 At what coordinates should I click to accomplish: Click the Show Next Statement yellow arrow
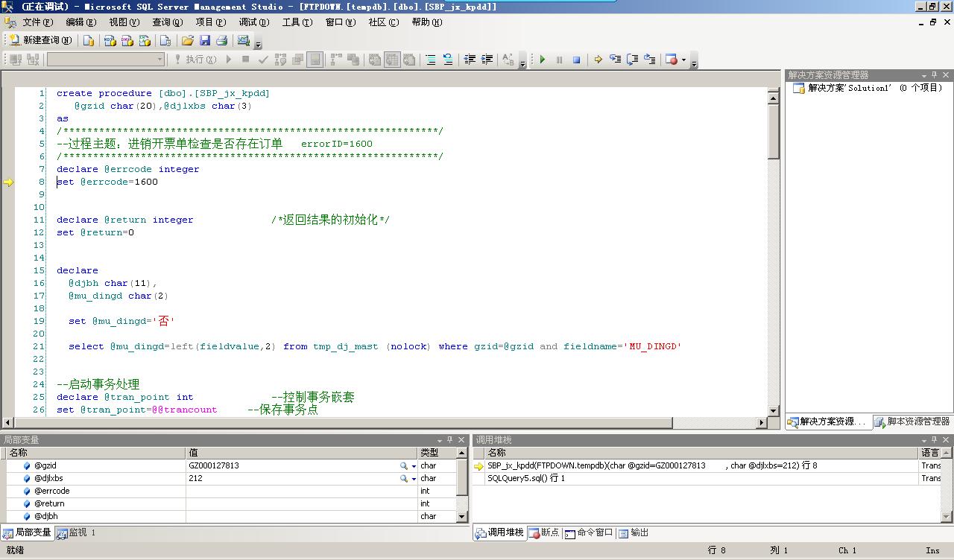598,60
